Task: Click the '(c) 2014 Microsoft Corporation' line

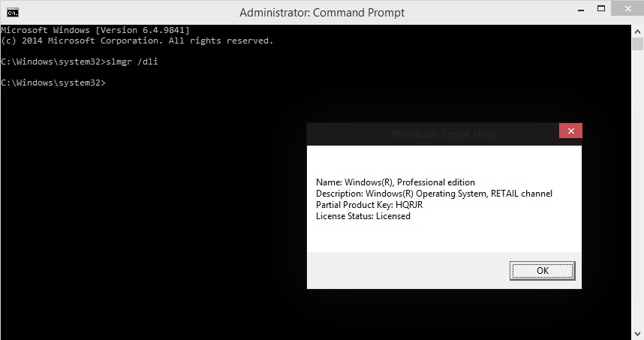Action: tap(137, 41)
